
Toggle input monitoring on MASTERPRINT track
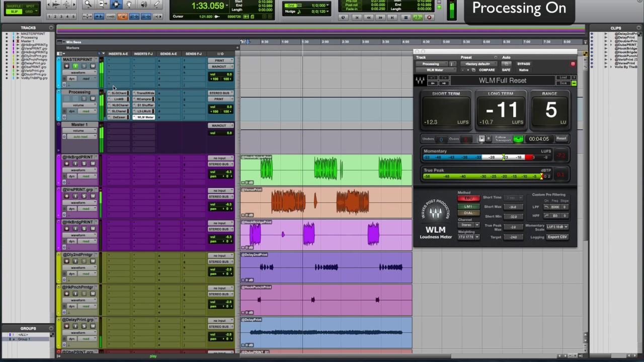[x=75, y=66]
